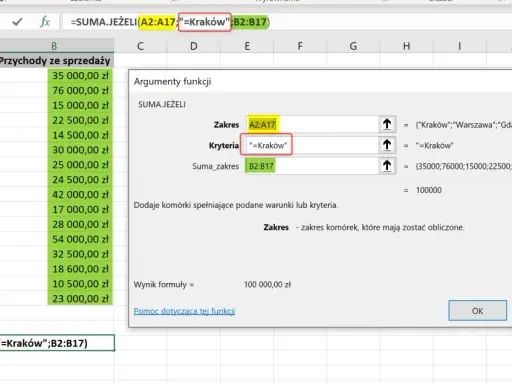Confirm the dialog with OK button
This screenshot has height=384, width=512.
pos(477,311)
